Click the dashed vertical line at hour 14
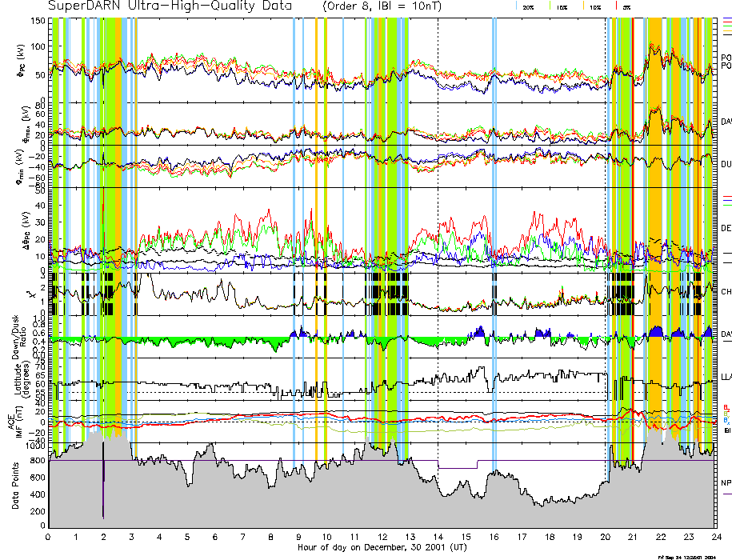This screenshot has height=560, width=732. 438,240
